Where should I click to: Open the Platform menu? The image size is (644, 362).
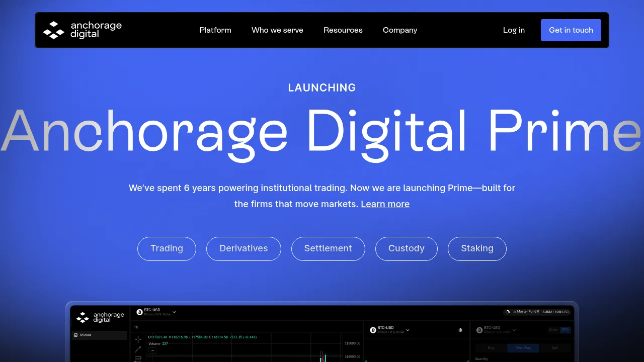(x=215, y=30)
